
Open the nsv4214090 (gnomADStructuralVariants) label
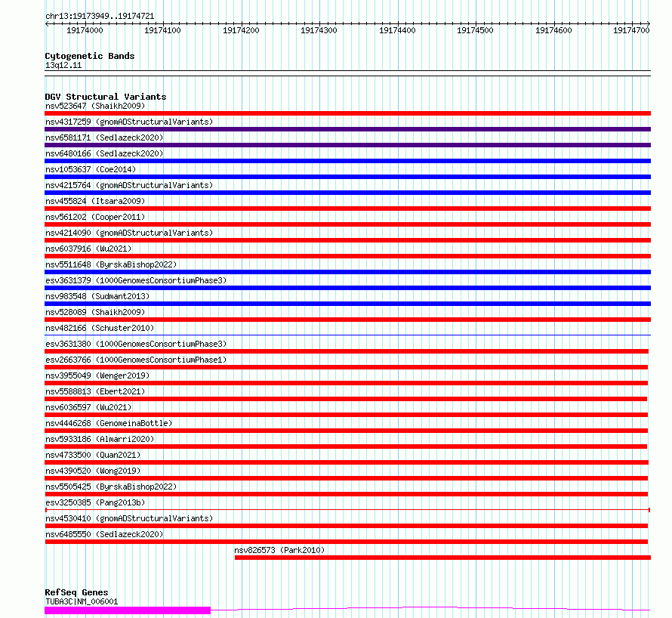pyautogui.click(x=129, y=233)
